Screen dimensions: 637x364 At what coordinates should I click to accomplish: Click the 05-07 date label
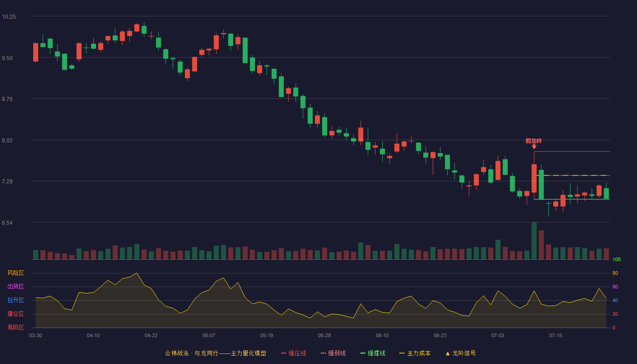(209, 335)
